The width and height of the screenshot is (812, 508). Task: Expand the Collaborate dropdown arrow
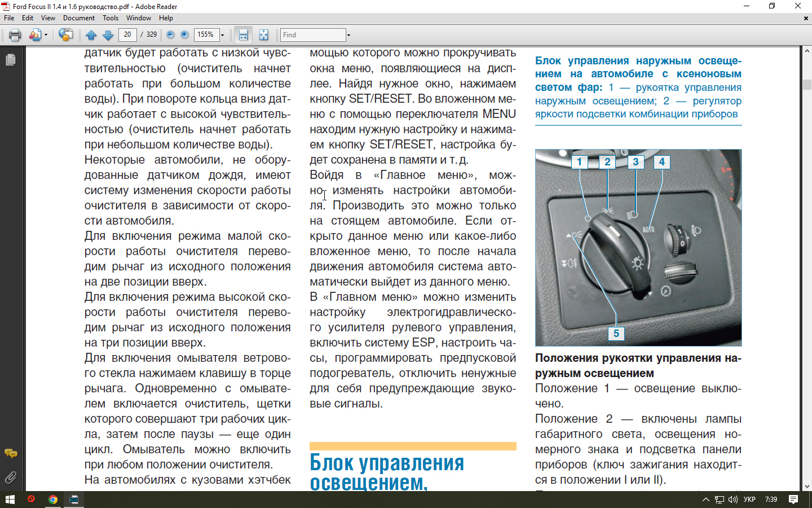click(46, 35)
